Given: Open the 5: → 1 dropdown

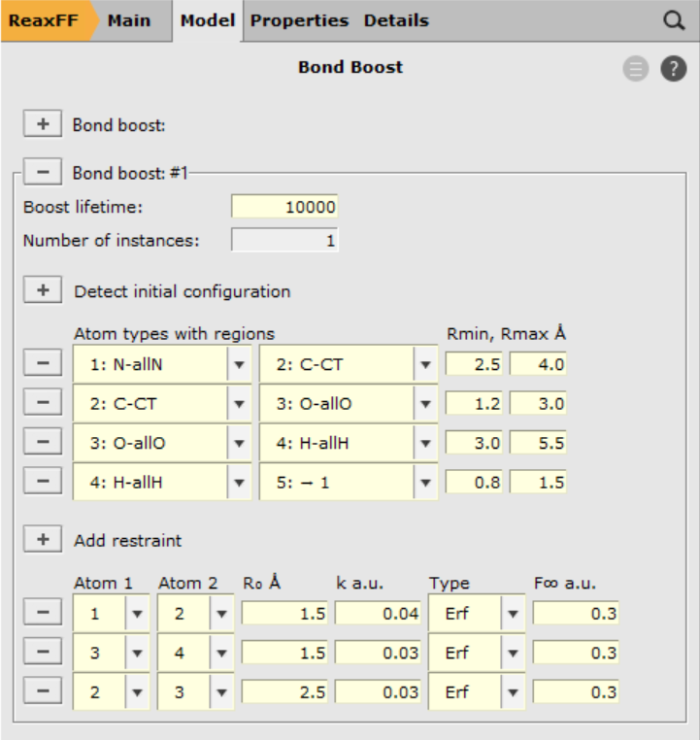Looking at the screenshot, I should tap(349, 483).
